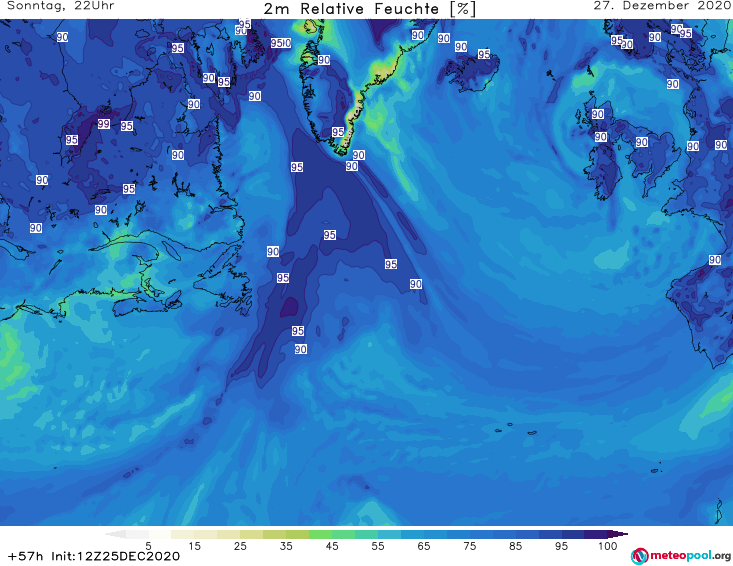Click legend value '25'

click(x=240, y=546)
